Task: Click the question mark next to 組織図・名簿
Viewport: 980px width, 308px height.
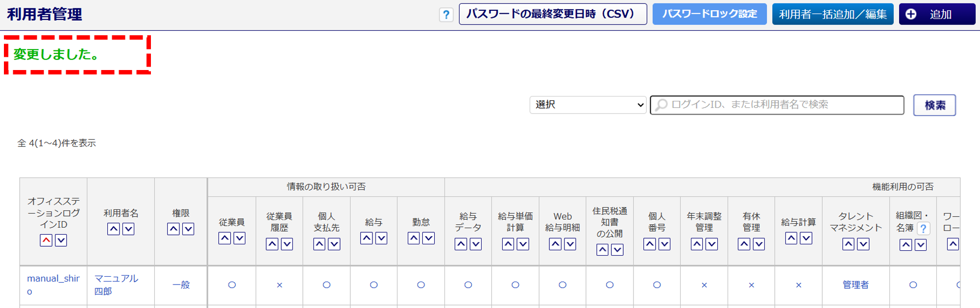Action: pyautogui.click(x=923, y=228)
